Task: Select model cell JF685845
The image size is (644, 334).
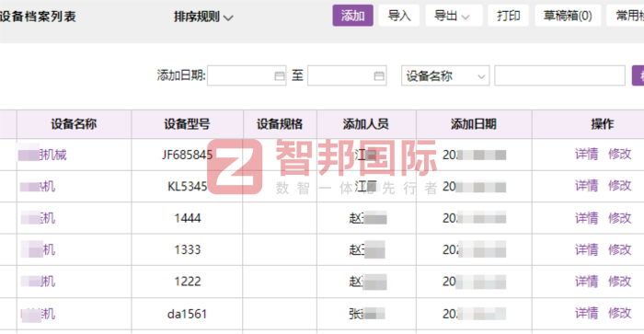Action: pyautogui.click(x=188, y=155)
